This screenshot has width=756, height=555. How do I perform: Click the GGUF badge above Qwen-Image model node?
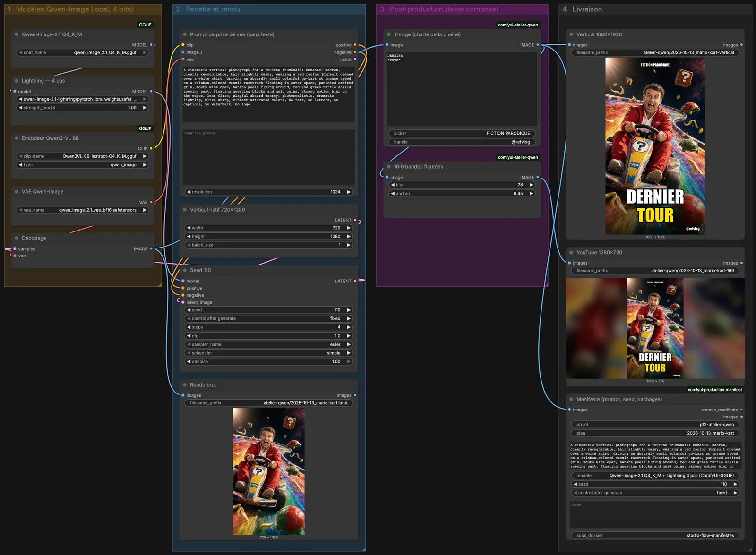pos(145,25)
